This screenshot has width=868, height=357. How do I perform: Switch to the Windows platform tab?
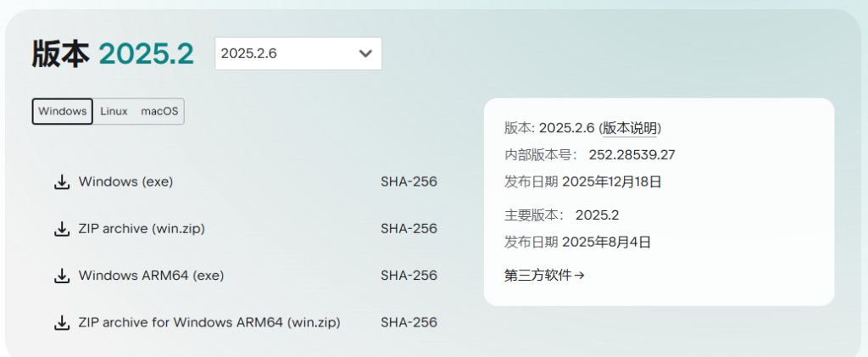(63, 111)
